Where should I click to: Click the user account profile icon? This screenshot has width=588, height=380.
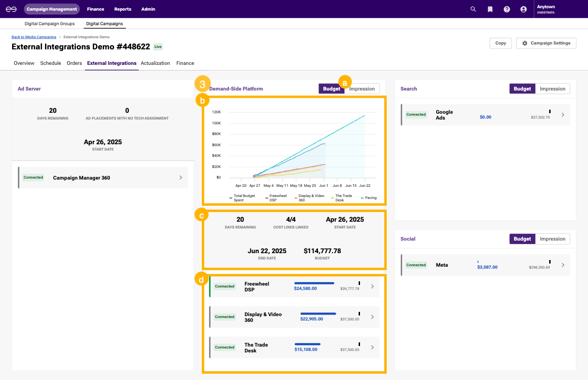(523, 9)
